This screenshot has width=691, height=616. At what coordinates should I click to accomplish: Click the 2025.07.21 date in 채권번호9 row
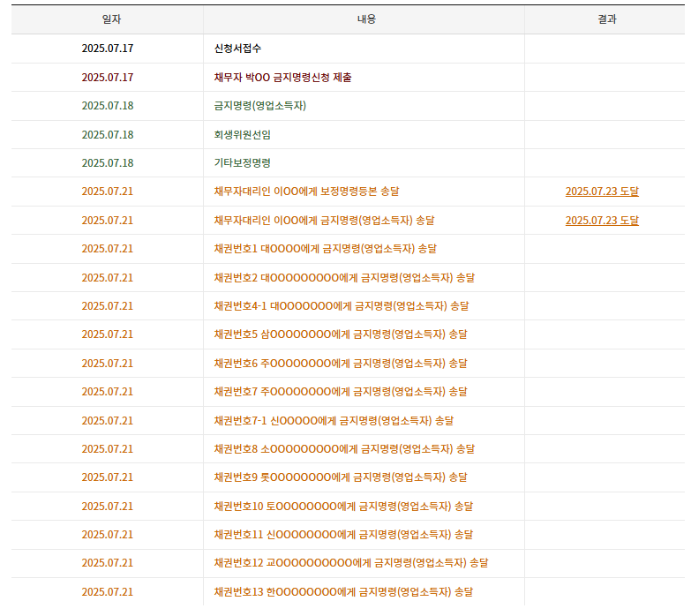click(108, 477)
